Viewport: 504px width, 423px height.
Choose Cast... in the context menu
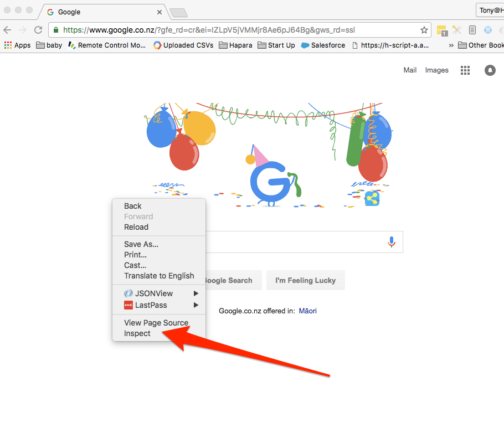click(x=159, y=266)
